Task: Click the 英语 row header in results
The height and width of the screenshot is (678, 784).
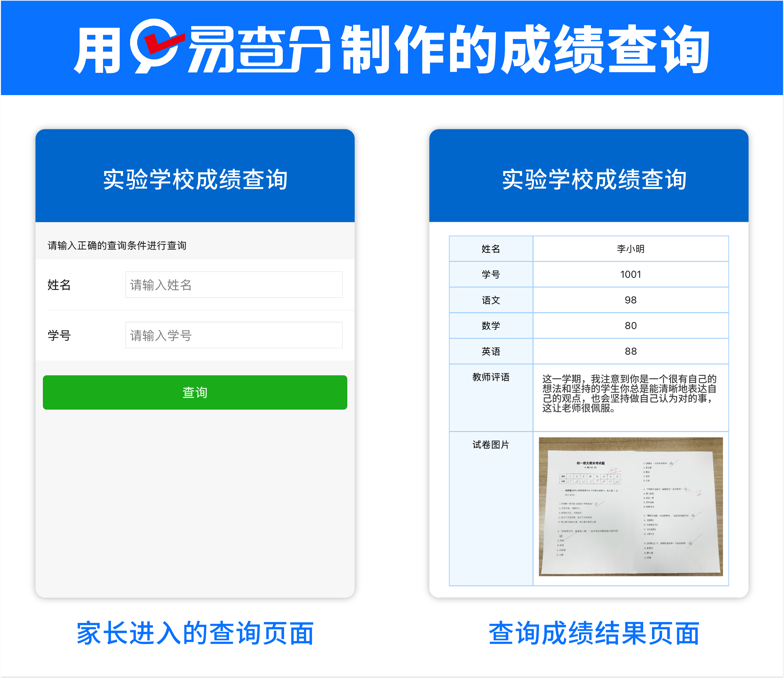Action: pos(491,351)
